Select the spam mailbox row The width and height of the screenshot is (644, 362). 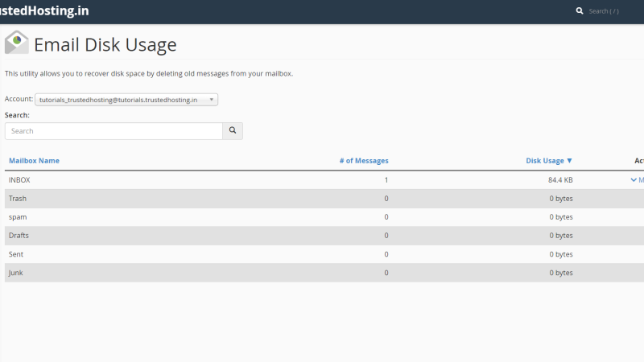pos(324,217)
